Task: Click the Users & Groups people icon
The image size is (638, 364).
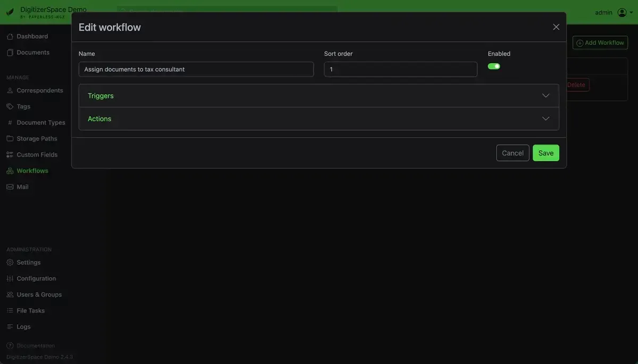Action: [10, 294]
